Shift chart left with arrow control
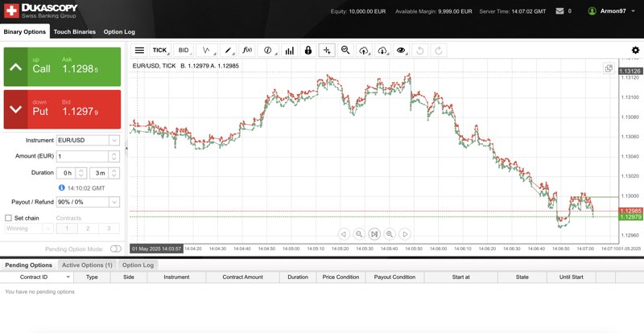Viewport: 644px width, 333px height. pyautogui.click(x=344, y=234)
